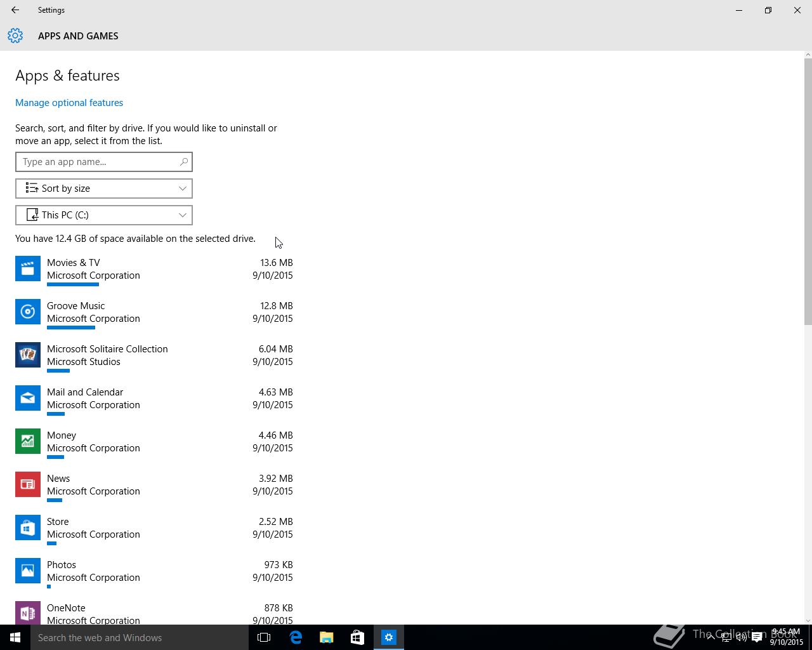The height and width of the screenshot is (650, 812).
Task: Select the News entry name
Action: tap(58, 479)
